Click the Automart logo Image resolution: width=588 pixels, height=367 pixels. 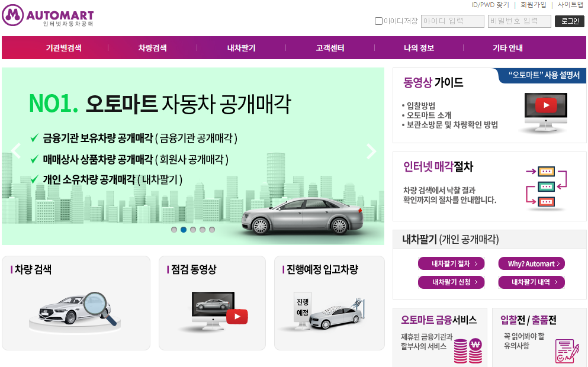[47, 15]
